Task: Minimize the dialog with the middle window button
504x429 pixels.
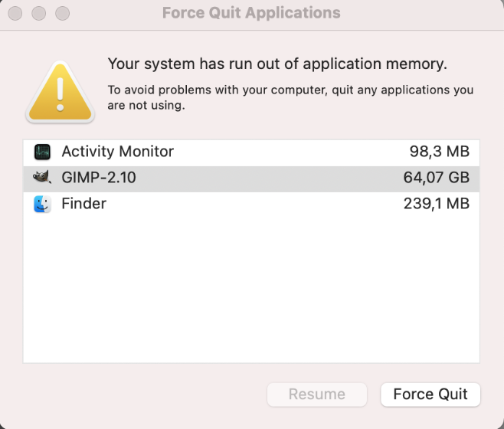Action: [x=38, y=14]
